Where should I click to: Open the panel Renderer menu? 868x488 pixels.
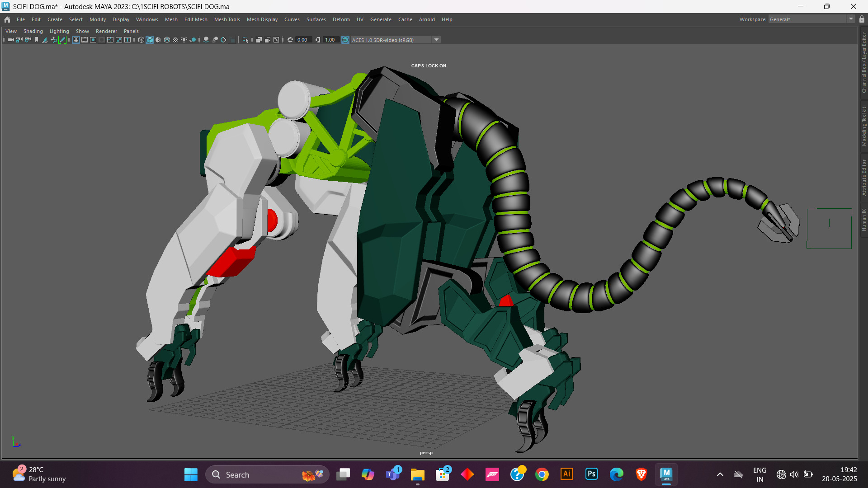(x=106, y=31)
